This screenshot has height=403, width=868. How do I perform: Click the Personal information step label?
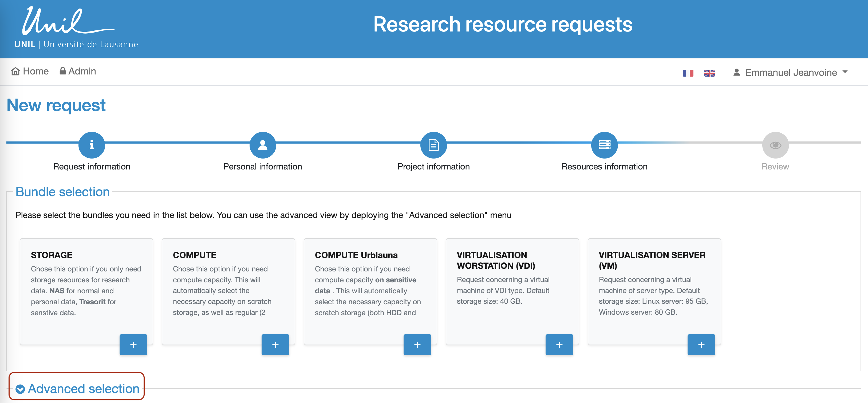(262, 167)
